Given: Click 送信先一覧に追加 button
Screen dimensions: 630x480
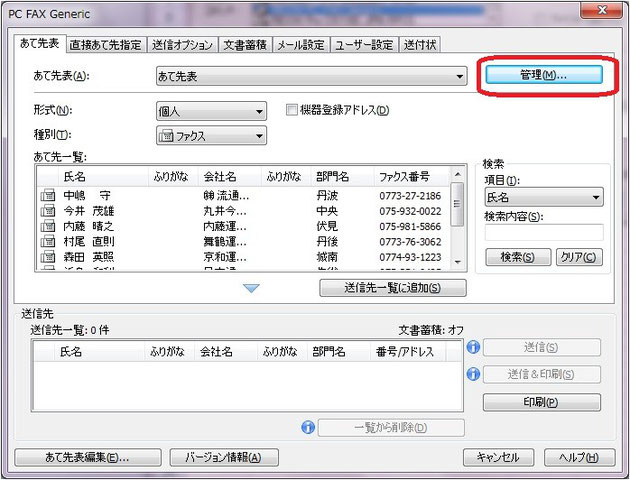Looking at the screenshot, I should pos(393,288).
